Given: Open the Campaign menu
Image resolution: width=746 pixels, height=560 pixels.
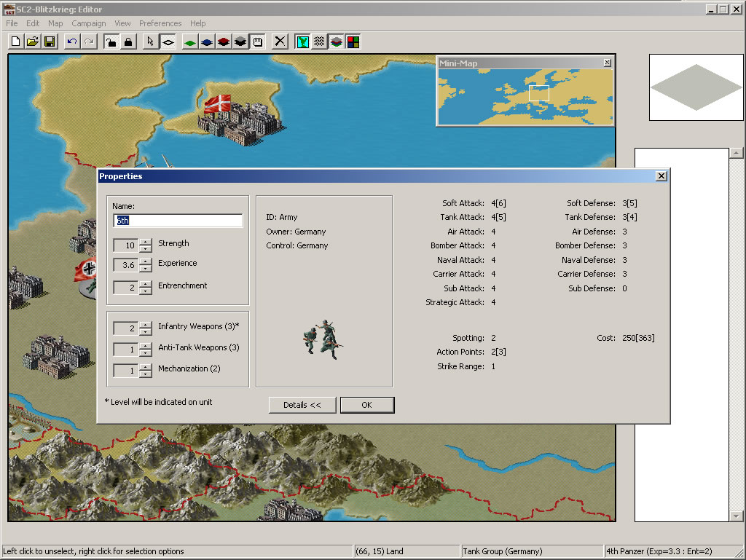Looking at the screenshot, I should [88, 23].
